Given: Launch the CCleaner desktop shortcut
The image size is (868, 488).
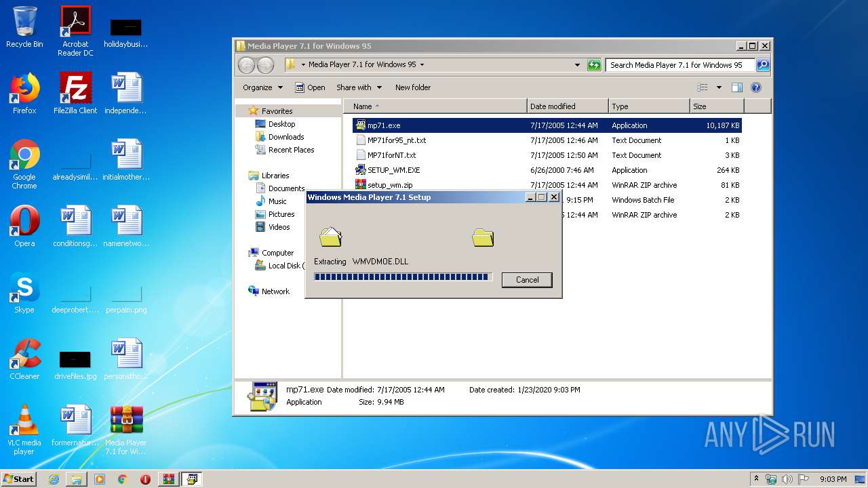Looking at the screenshot, I should tap(24, 359).
